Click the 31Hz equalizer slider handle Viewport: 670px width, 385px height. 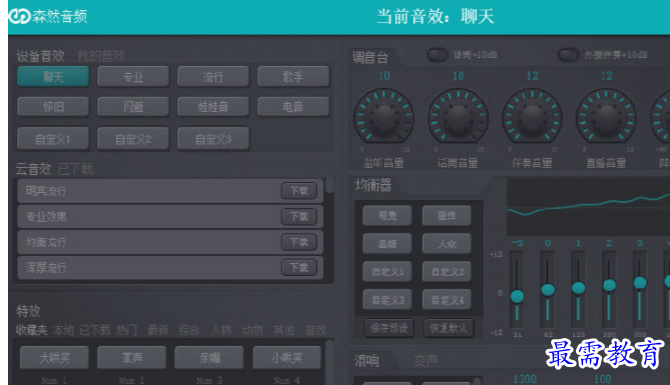517,296
